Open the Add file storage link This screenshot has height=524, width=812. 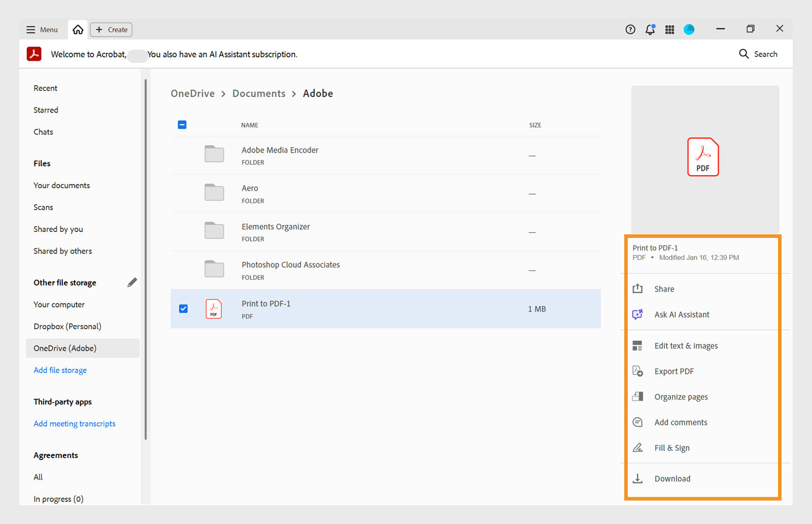click(x=60, y=370)
